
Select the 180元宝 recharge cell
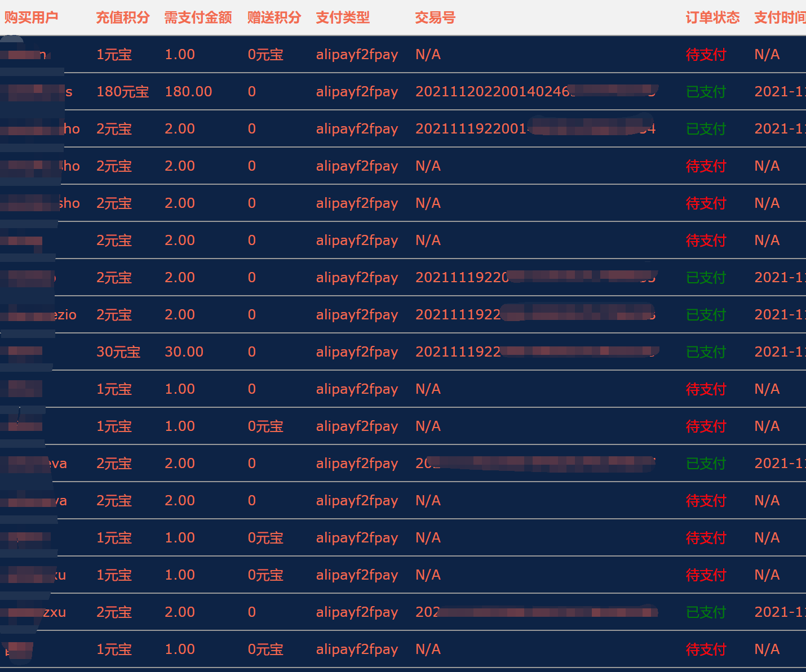click(x=123, y=92)
